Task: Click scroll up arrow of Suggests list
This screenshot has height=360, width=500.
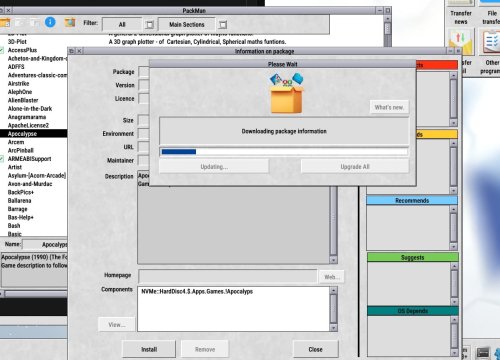Action: 454,266
